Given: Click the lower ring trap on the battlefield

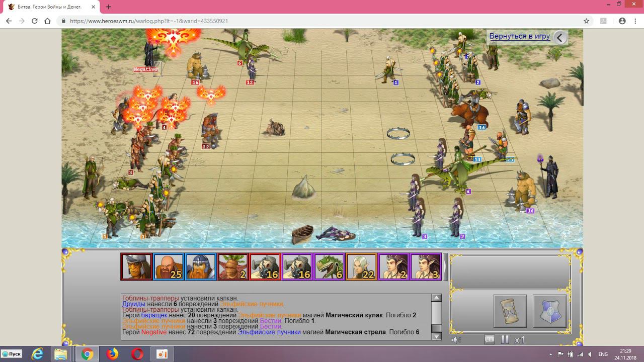Looking at the screenshot, I should pos(403,159).
